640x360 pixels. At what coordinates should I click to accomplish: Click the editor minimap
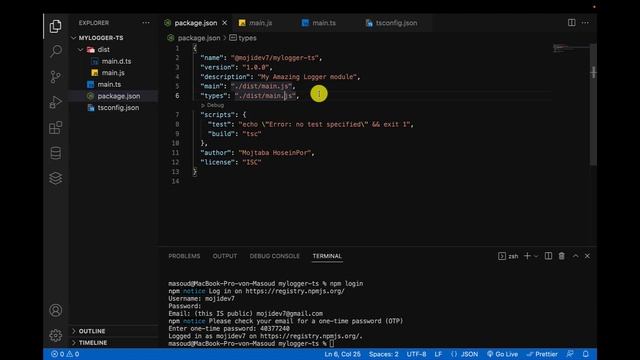[x=571, y=49]
